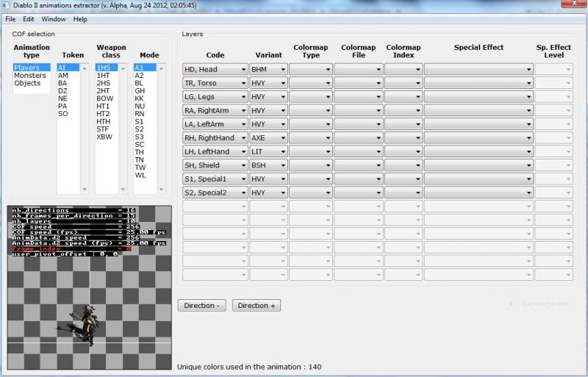
Task: Select mode SC in Mode list
Action: point(145,145)
